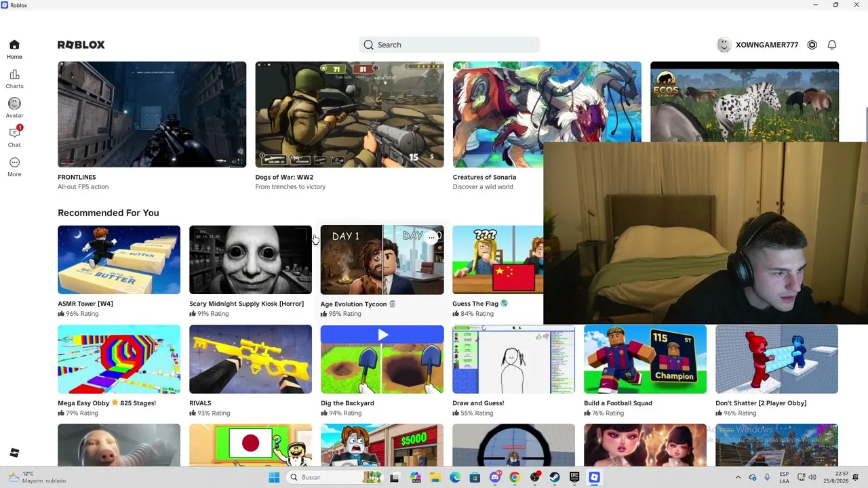868x488 pixels.
Task: Click the XOWNGAMER777 avatar picture
Action: pos(724,45)
